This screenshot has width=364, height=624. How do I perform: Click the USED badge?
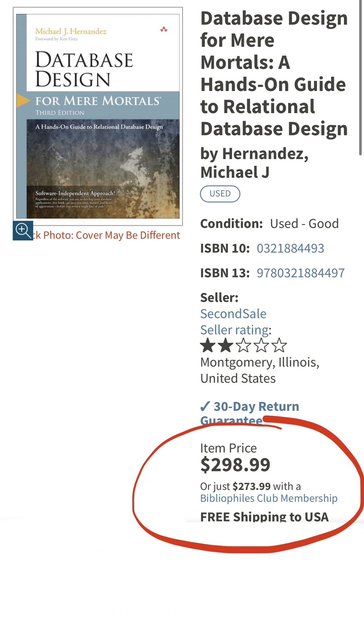click(x=220, y=194)
